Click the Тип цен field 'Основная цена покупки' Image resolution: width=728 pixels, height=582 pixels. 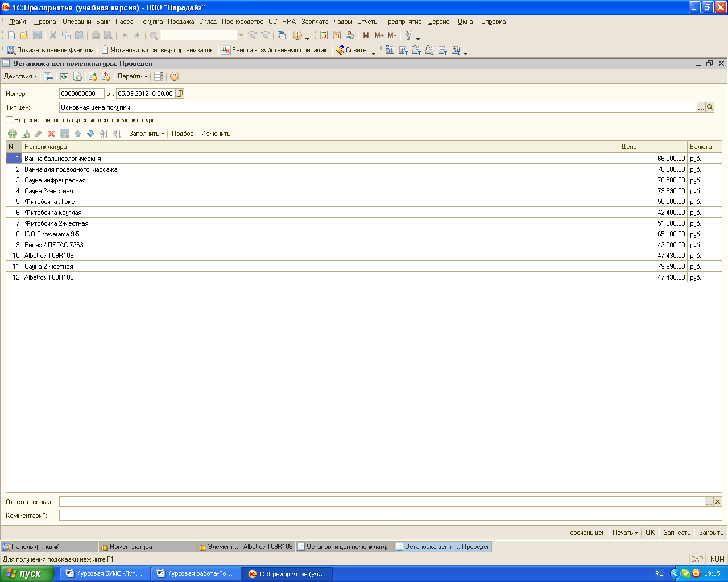[378, 107]
